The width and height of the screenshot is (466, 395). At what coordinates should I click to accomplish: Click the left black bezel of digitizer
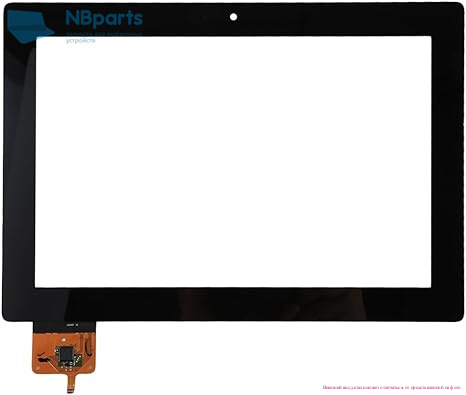click(19, 162)
